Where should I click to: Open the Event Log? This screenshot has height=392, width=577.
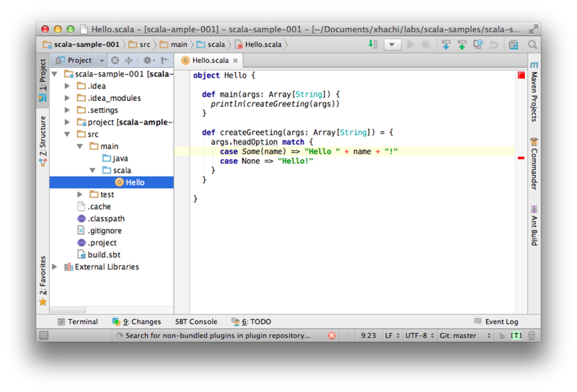point(496,322)
